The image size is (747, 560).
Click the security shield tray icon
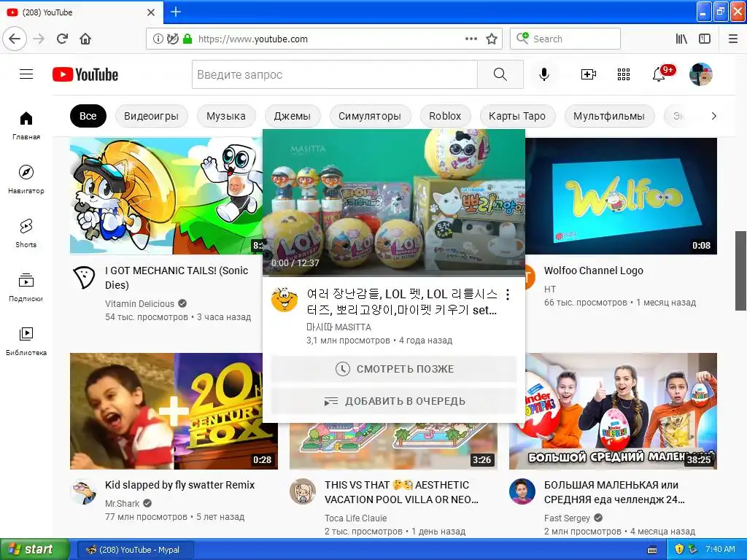(x=679, y=550)
